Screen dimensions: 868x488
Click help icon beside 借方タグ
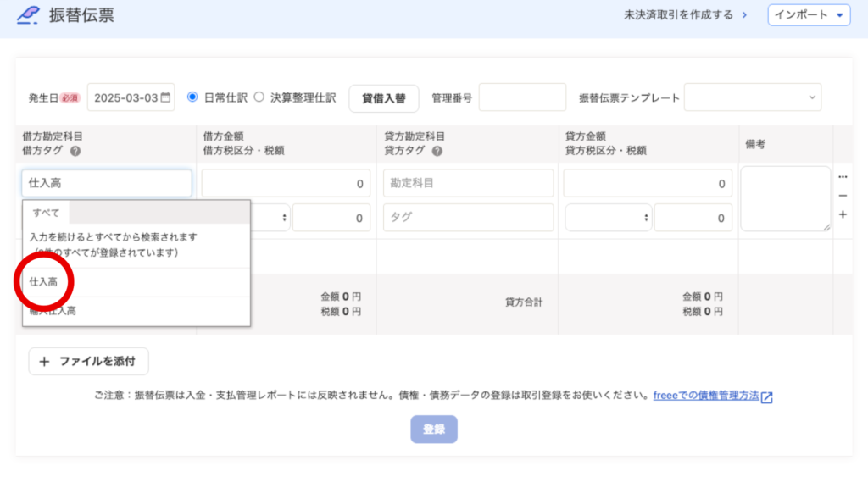pos(75,151)
